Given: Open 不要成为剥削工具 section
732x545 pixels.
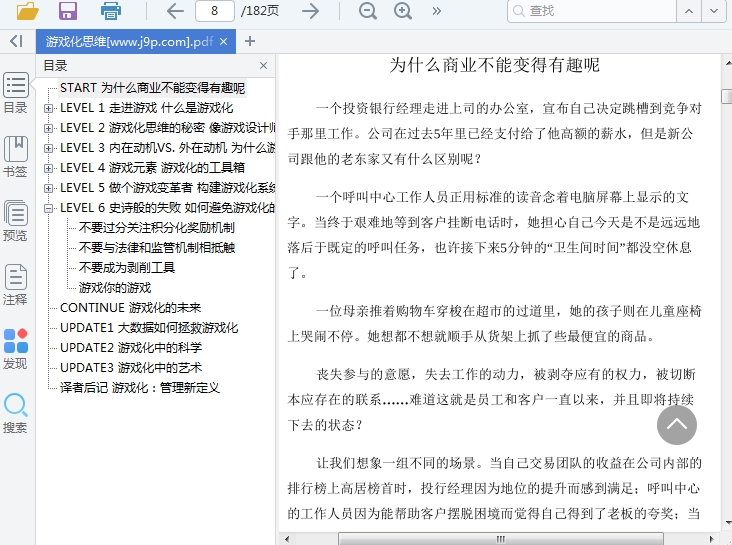Looking at the screenshot, I should point(127,268).
